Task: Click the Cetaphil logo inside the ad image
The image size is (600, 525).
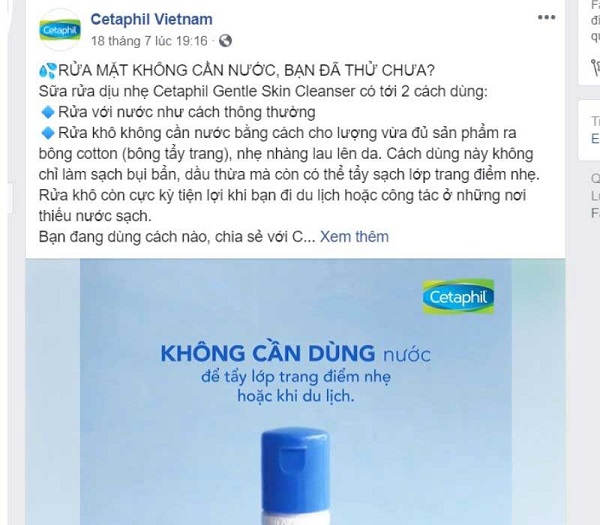Action: 458,297
